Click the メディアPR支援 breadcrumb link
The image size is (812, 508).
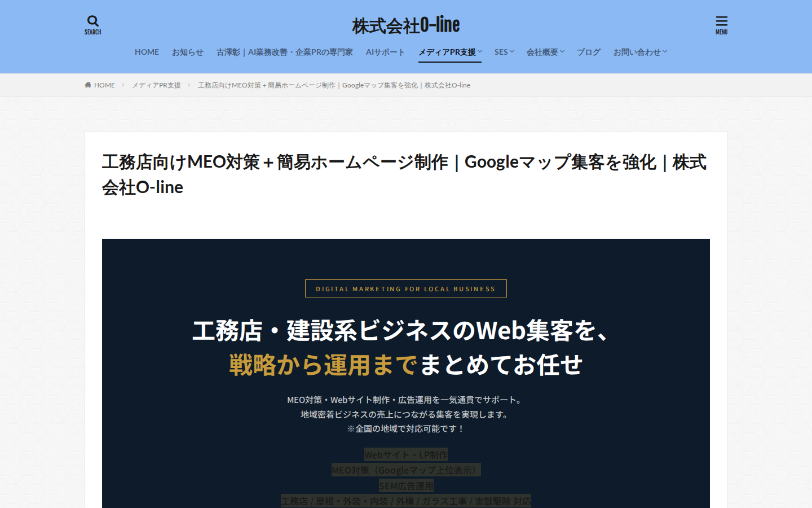pos(156,85)
